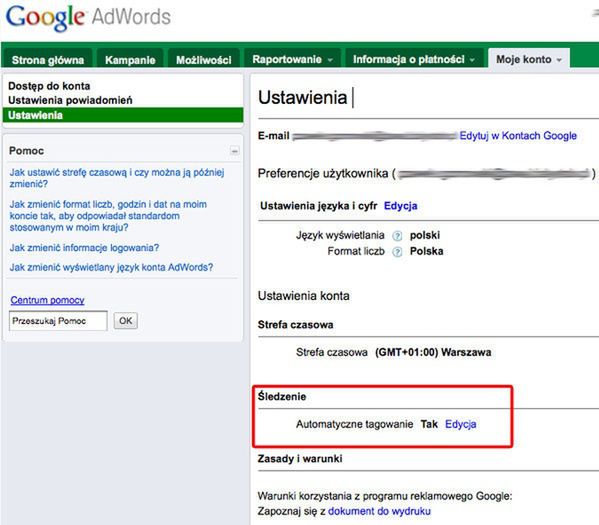Click the OK search button
The width and height of the screenshot is (599, 525).
tap(126, 321)
